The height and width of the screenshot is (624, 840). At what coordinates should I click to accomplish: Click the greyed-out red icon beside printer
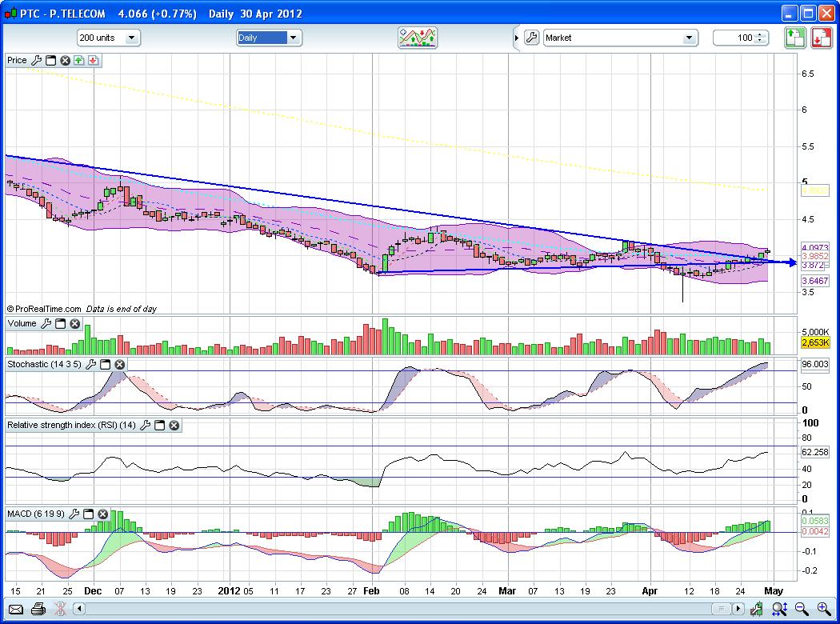(60, 609)
